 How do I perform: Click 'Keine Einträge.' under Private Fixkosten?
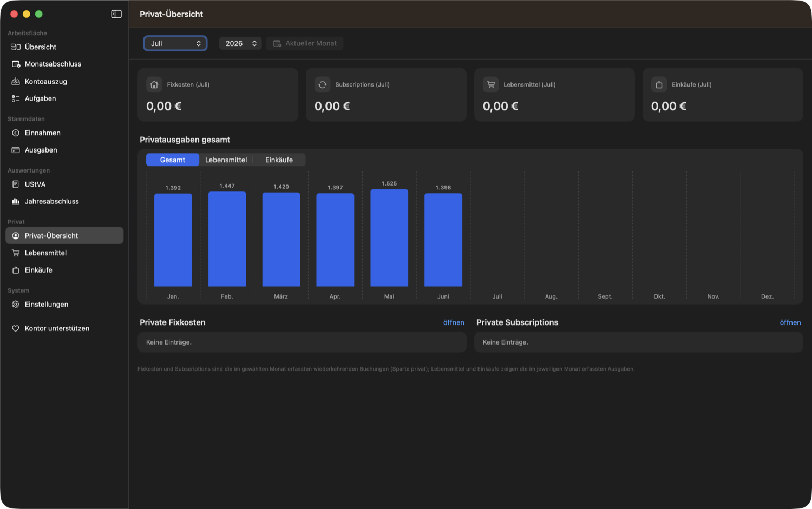[169, 342]
